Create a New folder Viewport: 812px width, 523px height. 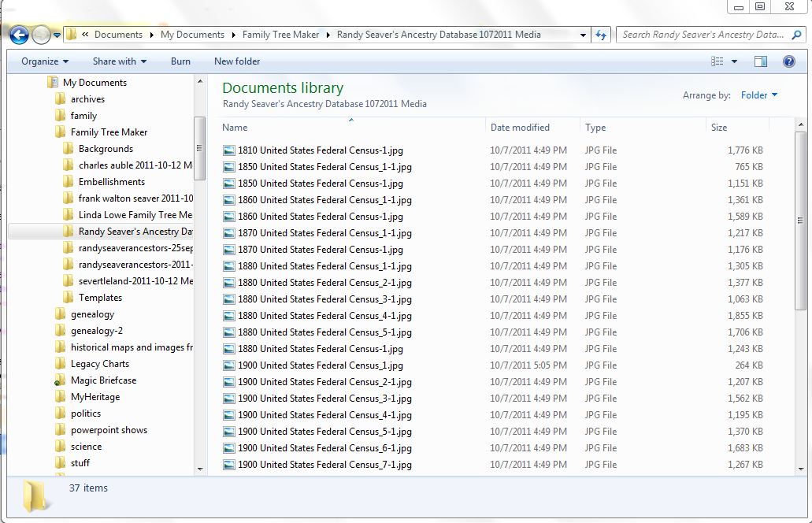237,61
